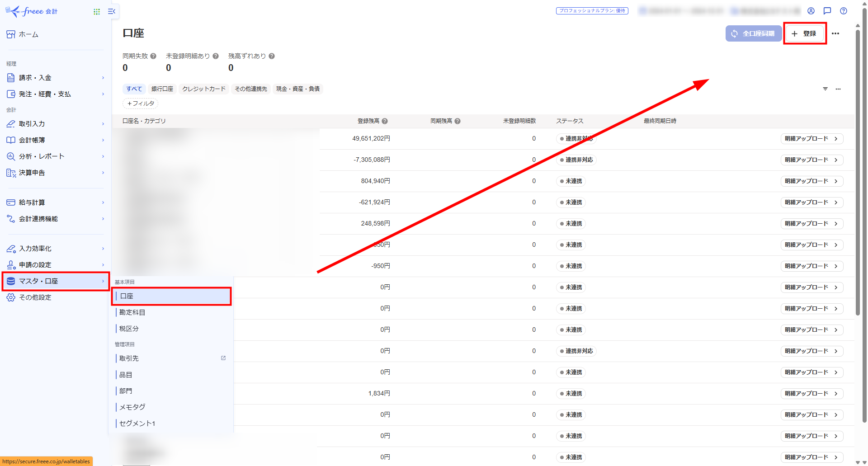Open the app launcher grid icon
868x466 pixels.
point(96,11)
